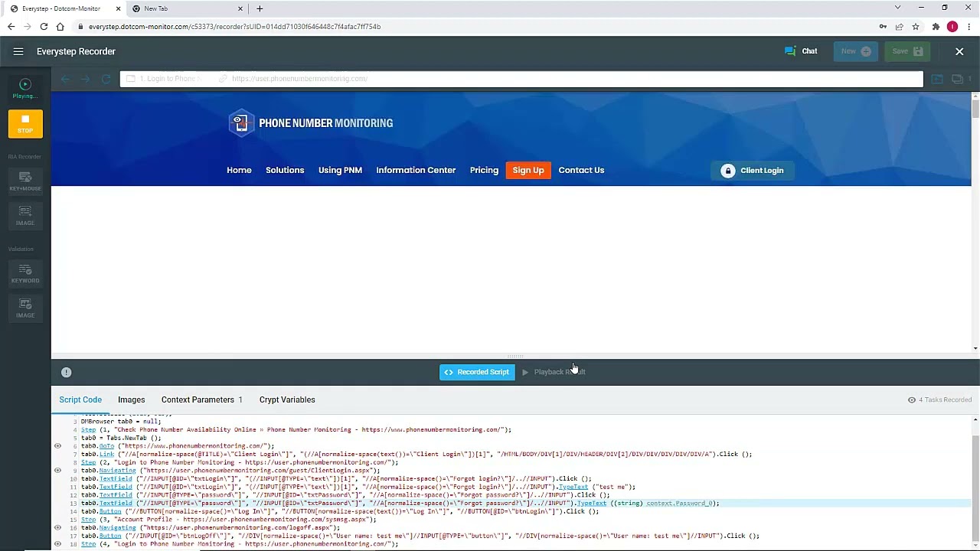Switch to the Playback Result view
980x551 pixels.
[553, 372]
